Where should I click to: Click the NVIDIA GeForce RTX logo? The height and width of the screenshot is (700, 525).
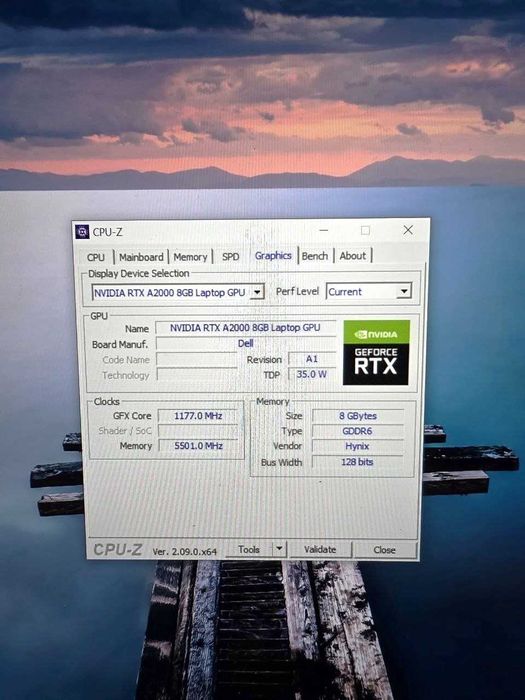[376, 352]
